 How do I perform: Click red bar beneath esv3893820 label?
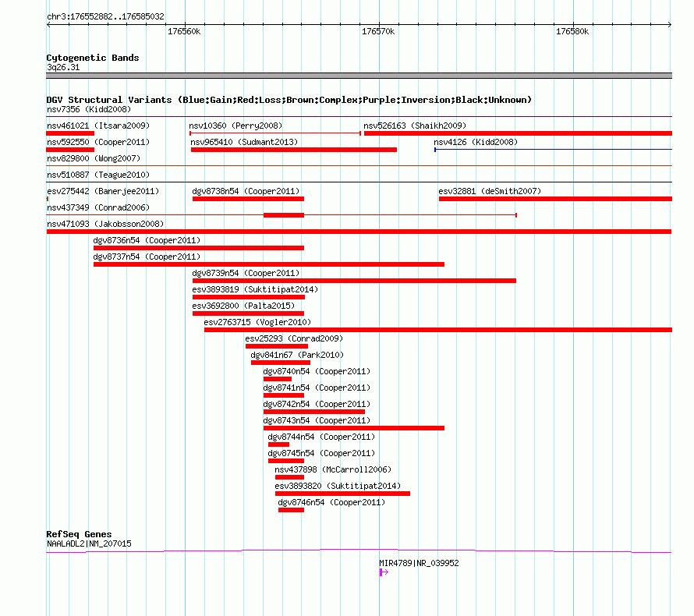[x=342, y=494]
